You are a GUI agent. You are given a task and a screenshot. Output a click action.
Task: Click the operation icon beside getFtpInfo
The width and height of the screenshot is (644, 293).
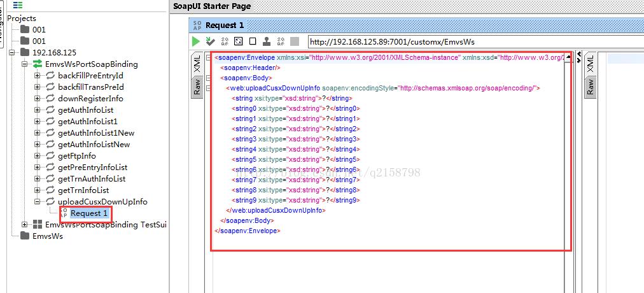coord(50,156)
